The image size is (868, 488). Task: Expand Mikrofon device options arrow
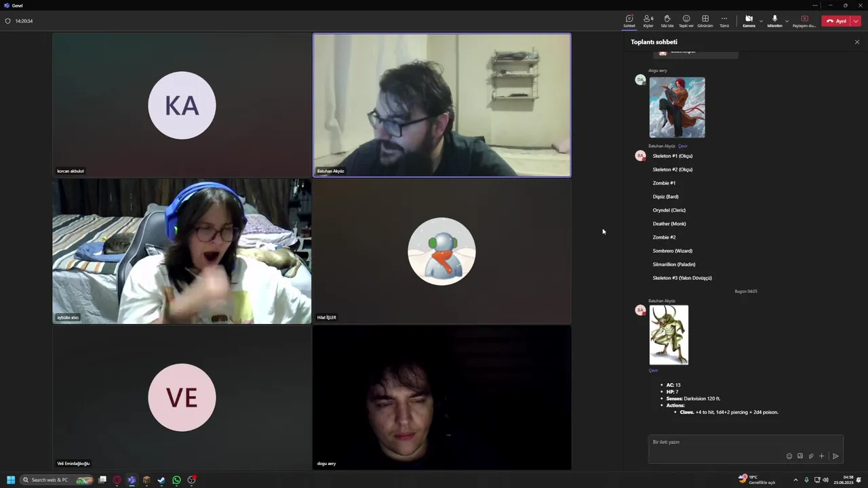pyautogui.click(x=787, y=21)
